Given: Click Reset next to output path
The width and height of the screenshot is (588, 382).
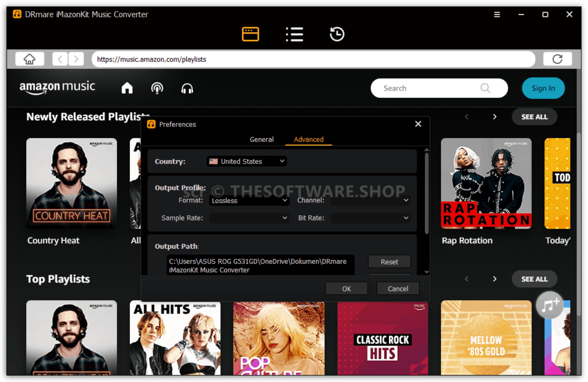Looking at the screenshot, I should pyautogui.click(x=389, y=262).
